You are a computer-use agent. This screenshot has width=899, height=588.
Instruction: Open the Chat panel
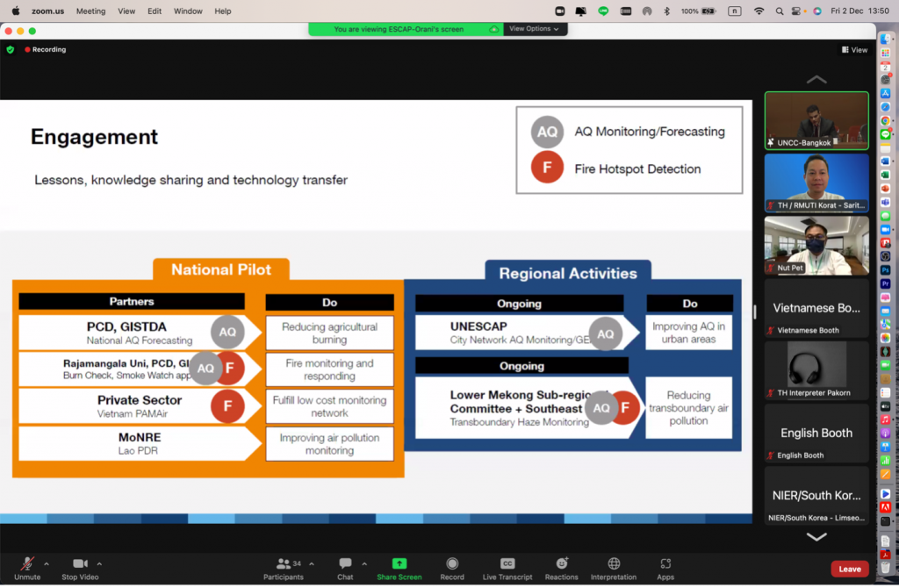(345, 564)
